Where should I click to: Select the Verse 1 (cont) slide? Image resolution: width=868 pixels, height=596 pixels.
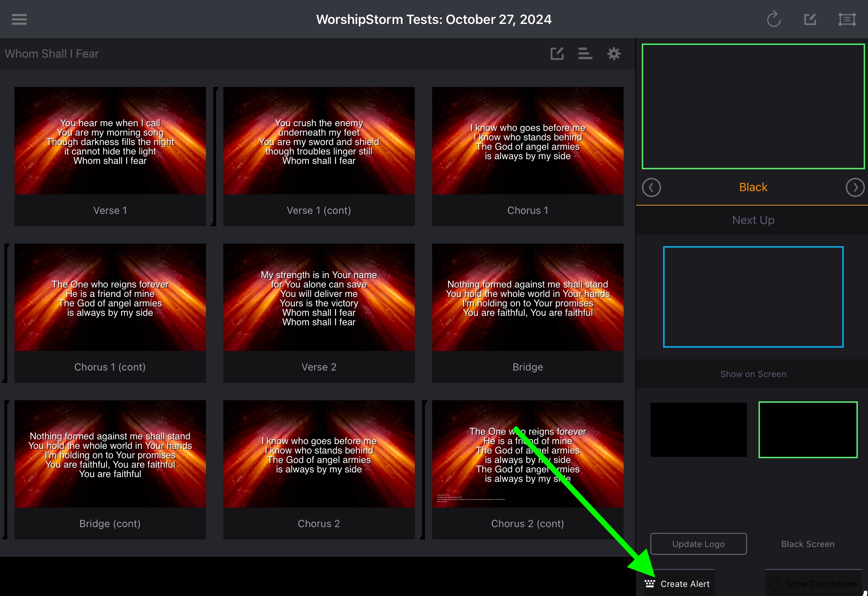319,157
